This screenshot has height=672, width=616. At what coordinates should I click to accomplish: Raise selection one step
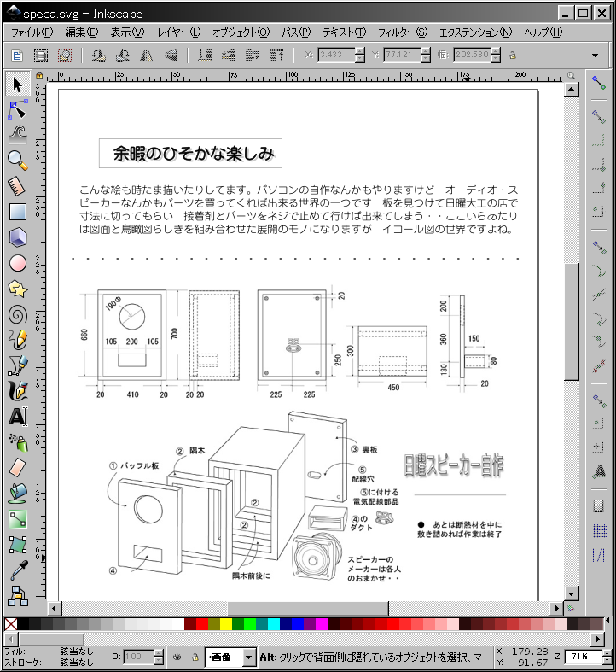(253, 56)
